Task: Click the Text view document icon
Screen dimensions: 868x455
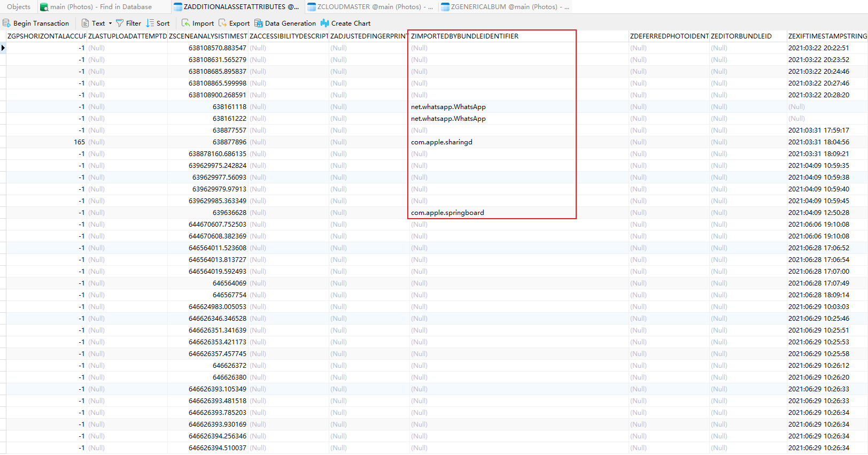Action: pos(86,23)
